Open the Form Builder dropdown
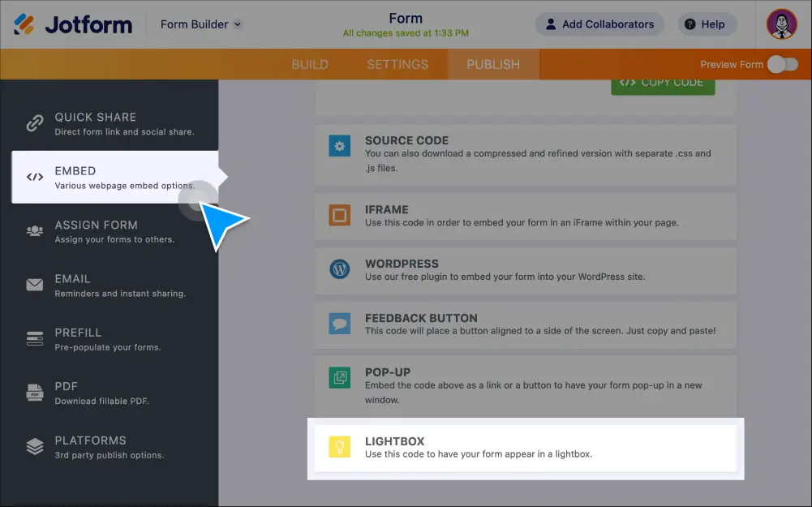Screen dimensions: 812x507 200,24
